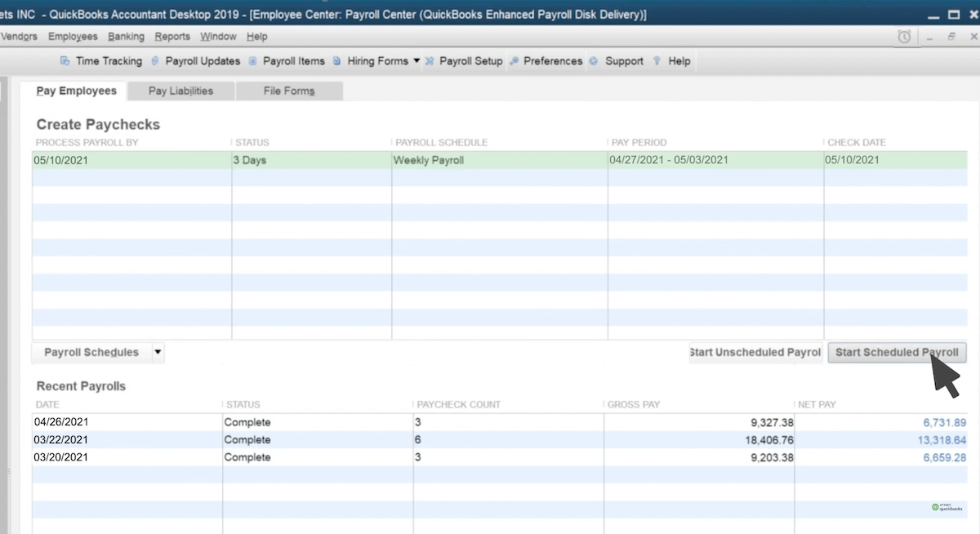Viewport: 980px width, 534px height.
Task: Open Support toolbar item
Action: 624,61
